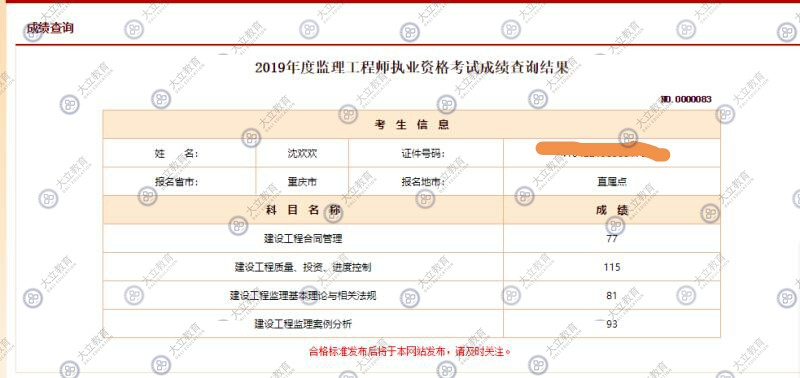This screenshot has height=378, width=800.
Task: Select subject 建设工程监理基本理论与相关法规
Action: click(x=303, y=295)
